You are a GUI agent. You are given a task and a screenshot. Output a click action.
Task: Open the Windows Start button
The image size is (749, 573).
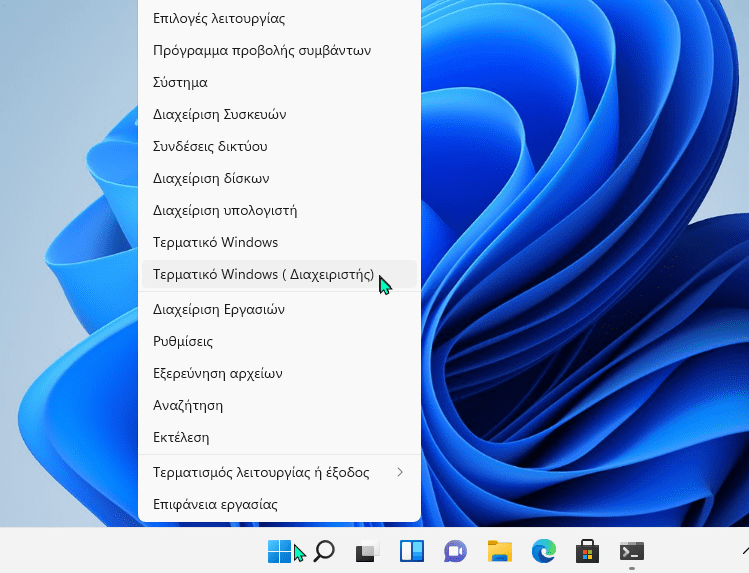pyautogui.click(x=279, y=552)
